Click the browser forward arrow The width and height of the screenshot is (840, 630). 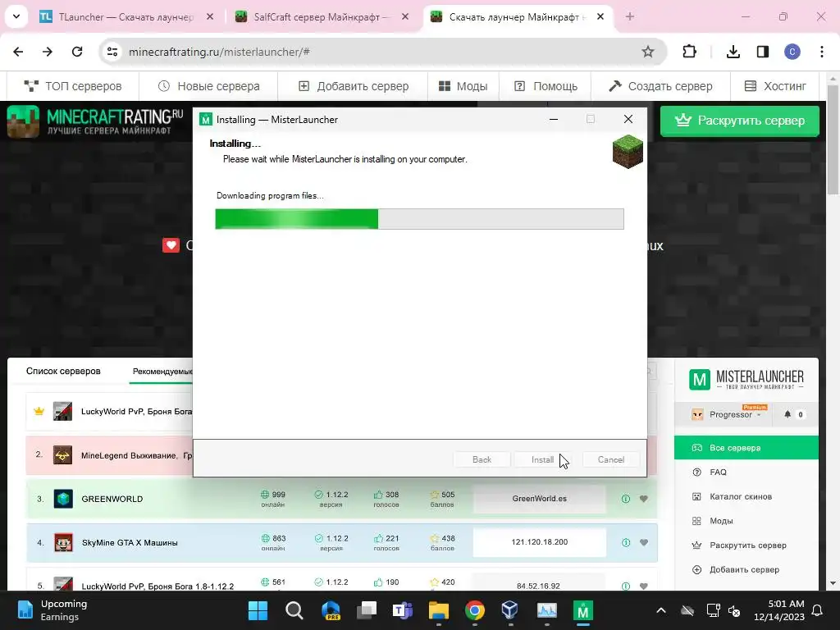(48, 52)
